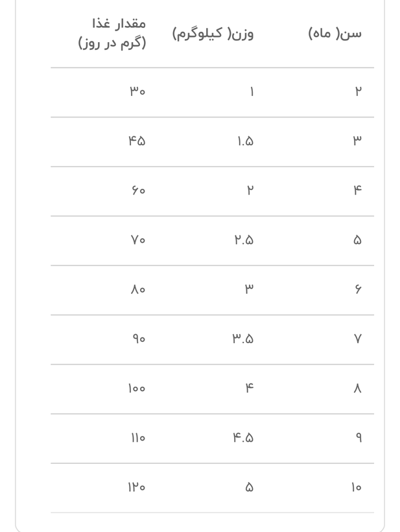Select the weight ۳.۵ cell
The width and height of the screenshot is (400, 532).
point(242,339)
